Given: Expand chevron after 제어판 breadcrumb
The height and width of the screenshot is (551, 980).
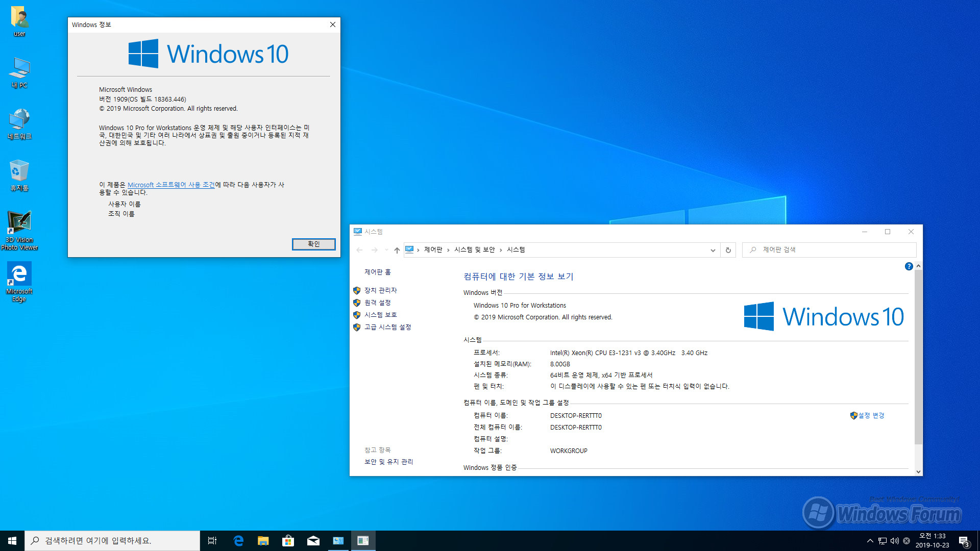Looking at the screenshot, I should click(448, 250).
